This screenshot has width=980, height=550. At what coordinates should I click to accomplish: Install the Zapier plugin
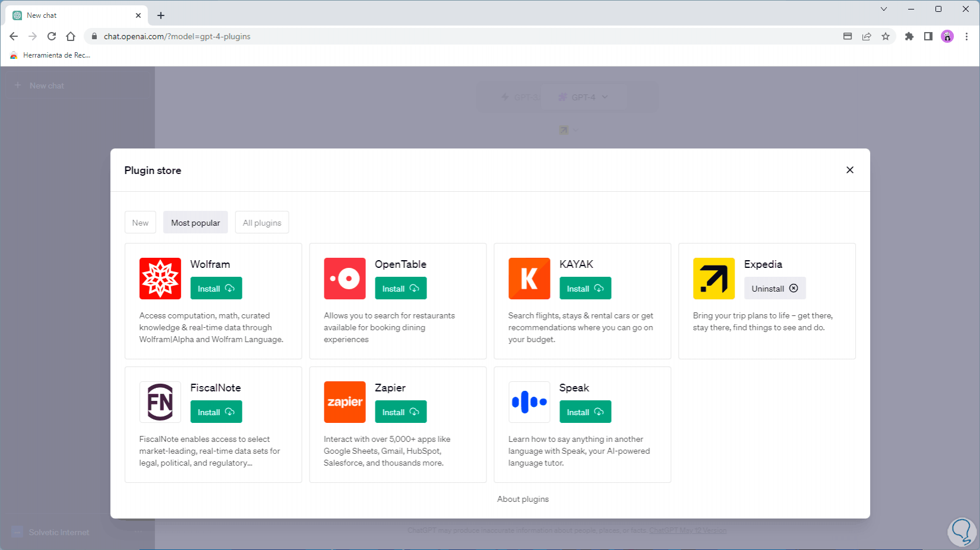tap(401, 412)
